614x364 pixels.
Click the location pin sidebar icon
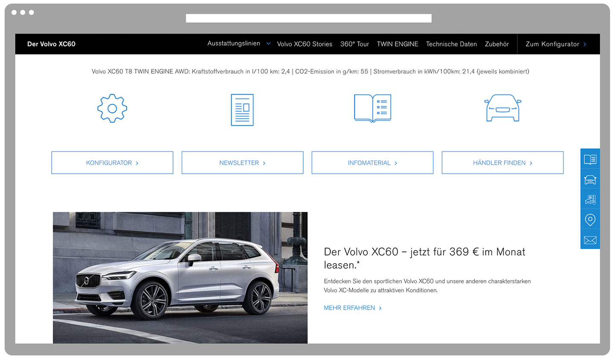(x=590, y=220)
